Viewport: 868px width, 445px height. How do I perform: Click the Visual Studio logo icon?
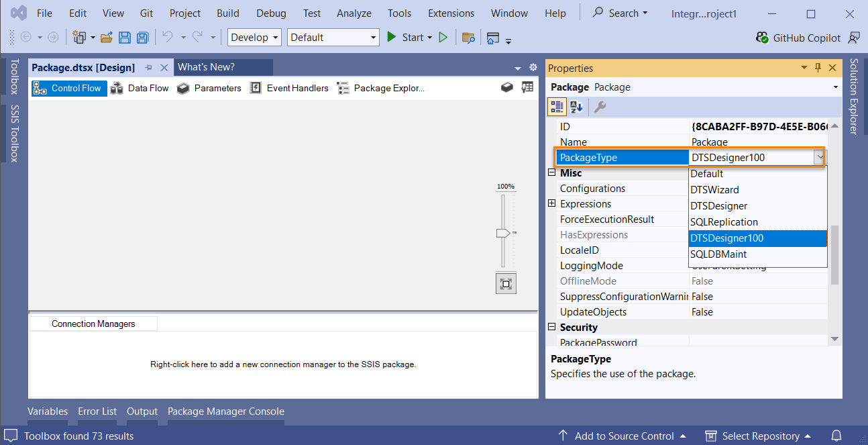coord(18,13)
